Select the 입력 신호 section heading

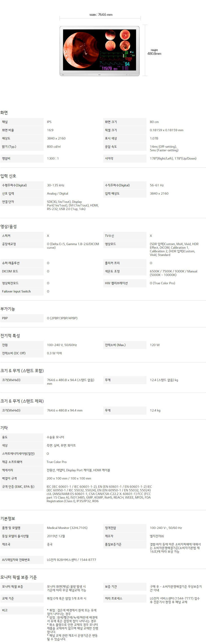coord(8,176)
